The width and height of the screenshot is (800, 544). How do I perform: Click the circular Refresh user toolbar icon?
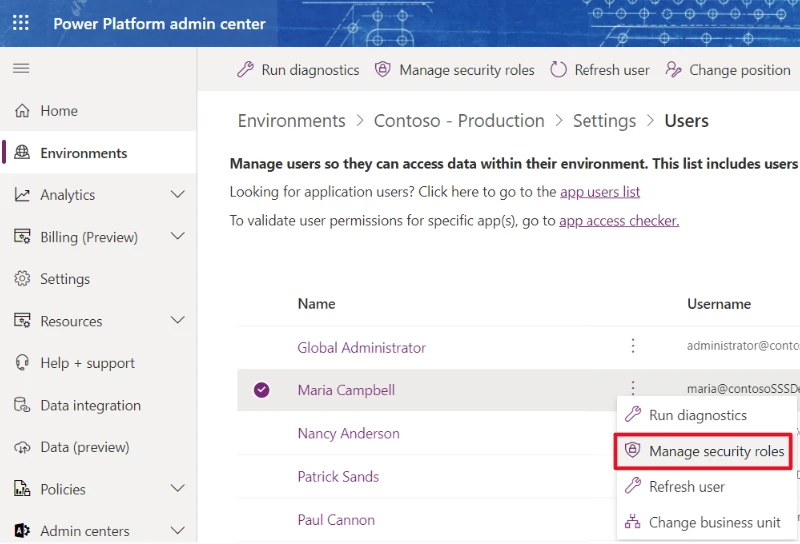pos(558,69)
